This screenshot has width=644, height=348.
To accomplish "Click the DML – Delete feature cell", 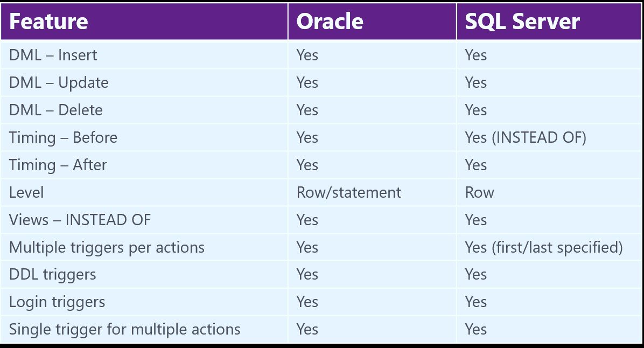I will 144,110.
